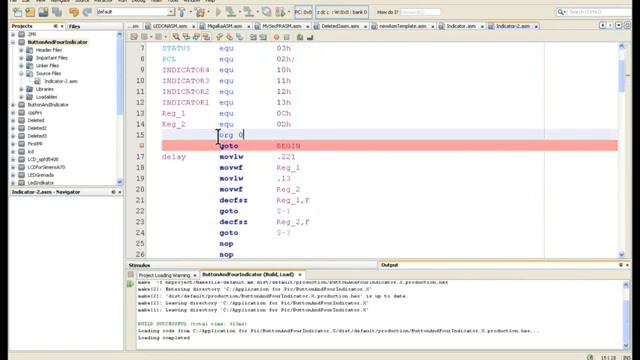Click the Build Project hammer icon
The height and width of the screenshot is (360, 640).
point(182,12)
